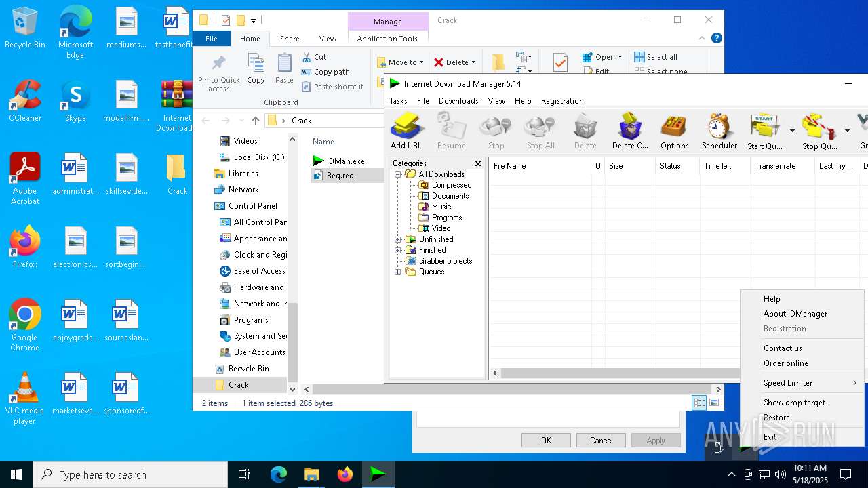
Task: Expand the Finished category node
Action: 398,250
